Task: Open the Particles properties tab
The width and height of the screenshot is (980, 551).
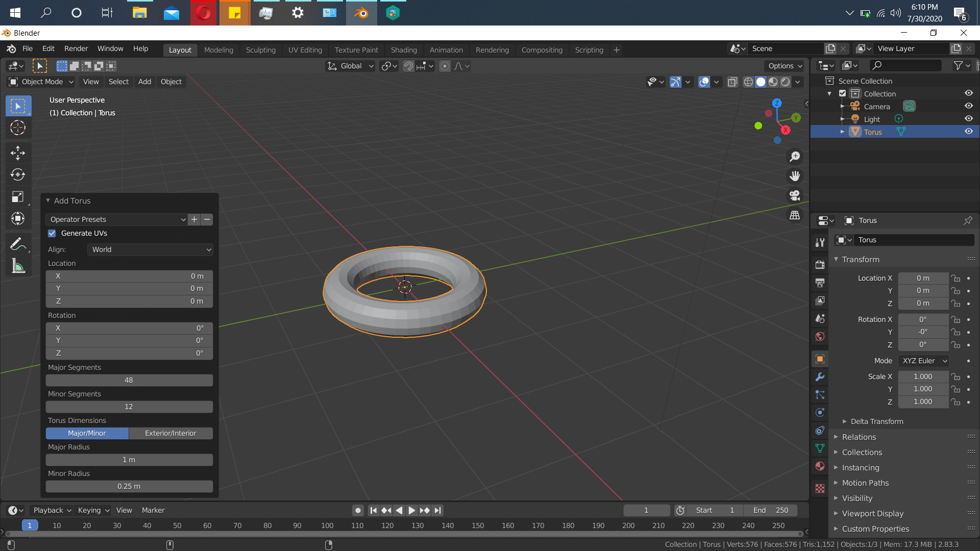Action: tap(820, 395)
